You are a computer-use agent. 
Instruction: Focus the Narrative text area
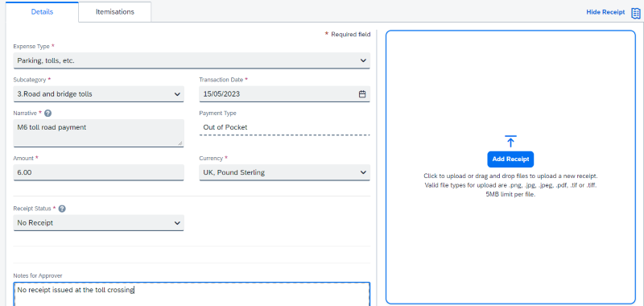(x=98, y=133)
